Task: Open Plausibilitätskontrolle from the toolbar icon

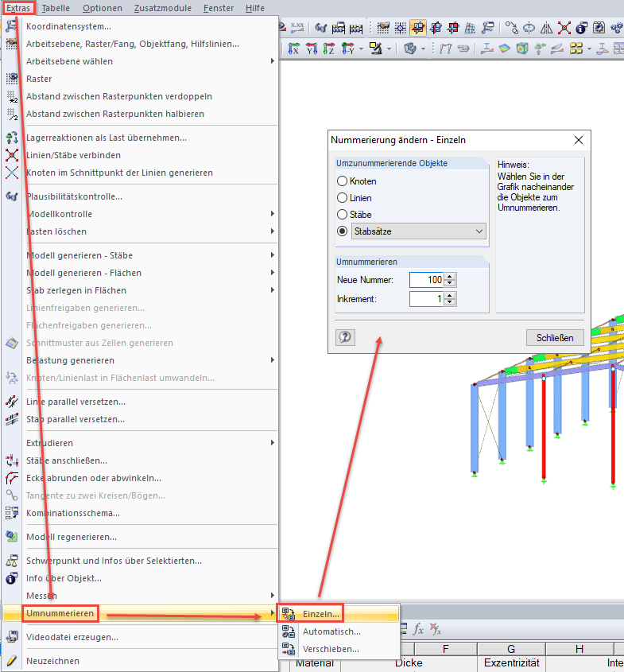Action: [x=320, y=29]
